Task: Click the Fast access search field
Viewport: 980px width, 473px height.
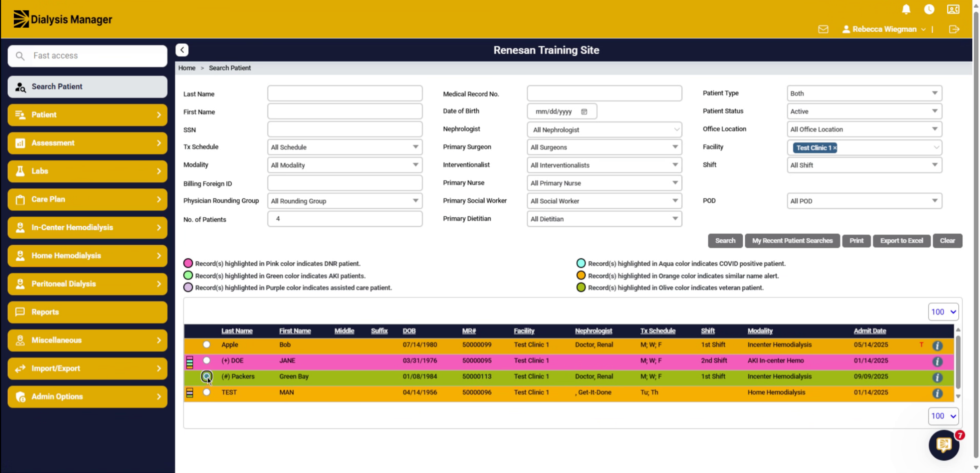Action: coord(87,56)
